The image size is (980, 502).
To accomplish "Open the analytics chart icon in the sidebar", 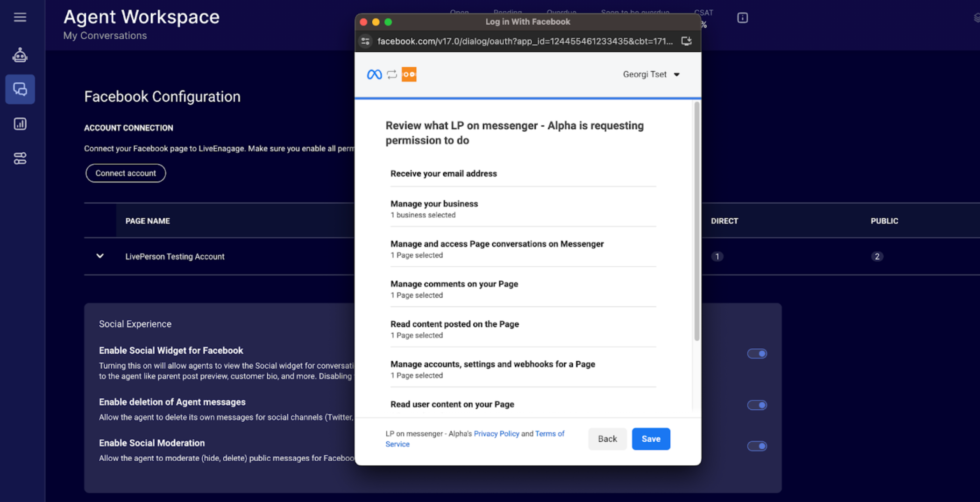I will click(20, 124).
